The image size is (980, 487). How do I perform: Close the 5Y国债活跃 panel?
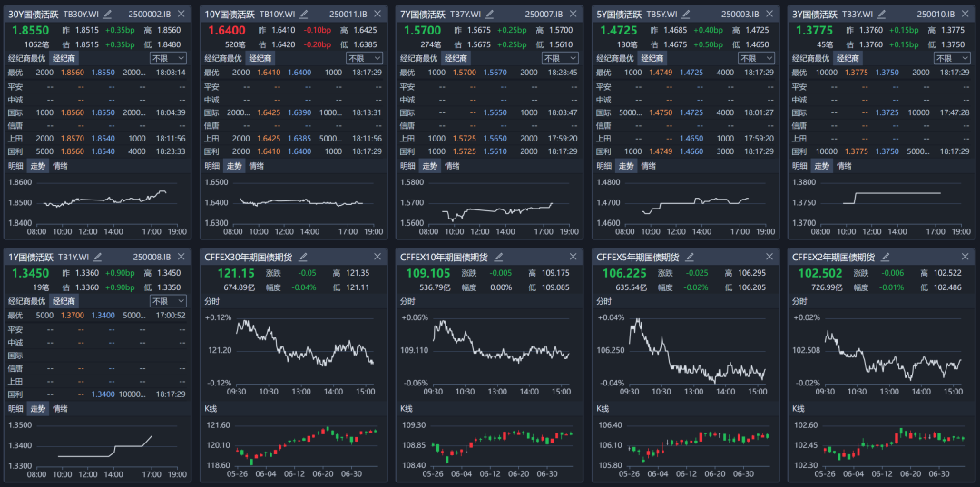coord(769,14)
